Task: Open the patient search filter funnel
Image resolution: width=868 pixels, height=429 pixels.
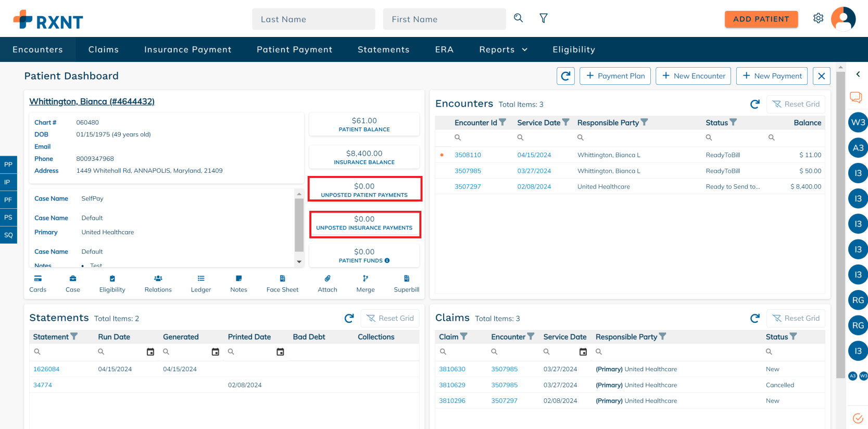Action: 543,19
